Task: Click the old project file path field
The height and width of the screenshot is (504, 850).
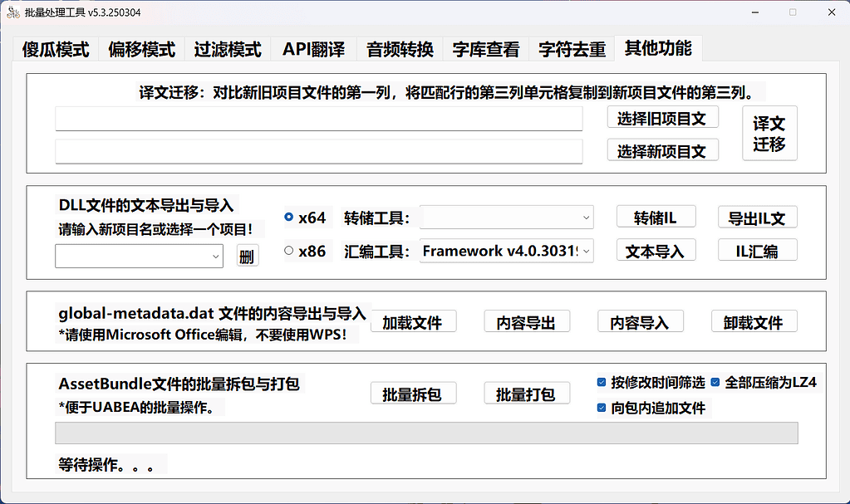Action: click(319, 119)
